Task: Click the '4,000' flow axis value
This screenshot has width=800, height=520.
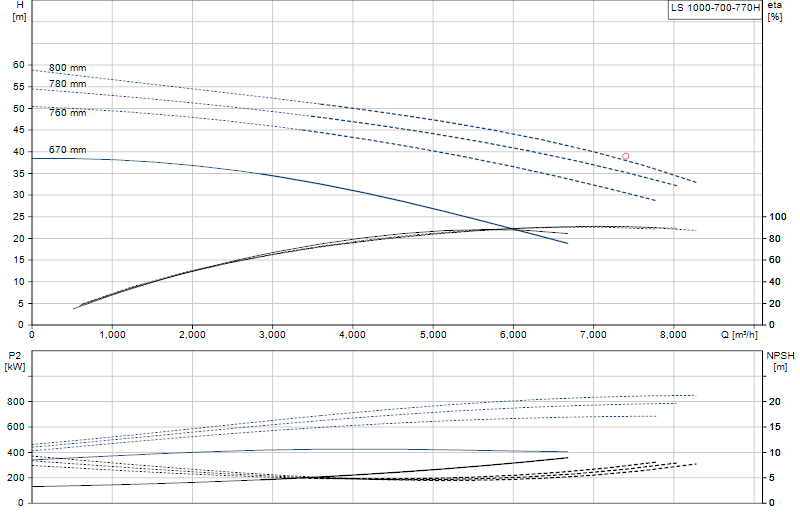Action: click(353, 335)
